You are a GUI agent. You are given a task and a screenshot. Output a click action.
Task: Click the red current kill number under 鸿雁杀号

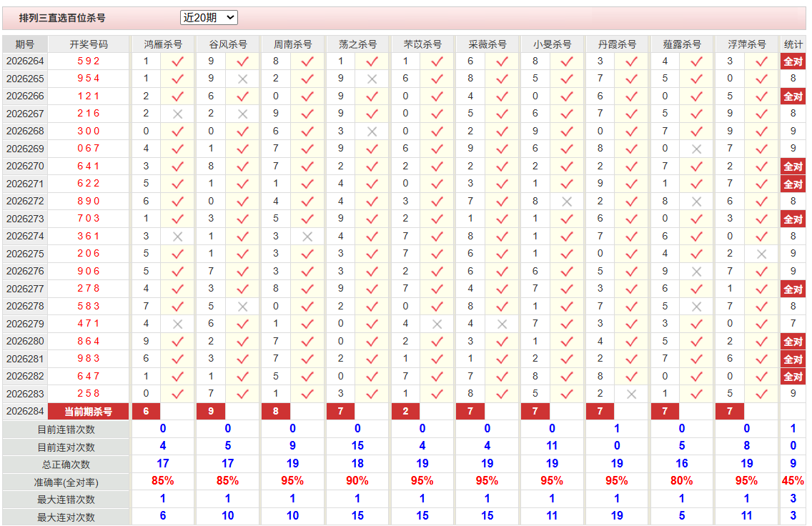(146, 411)
